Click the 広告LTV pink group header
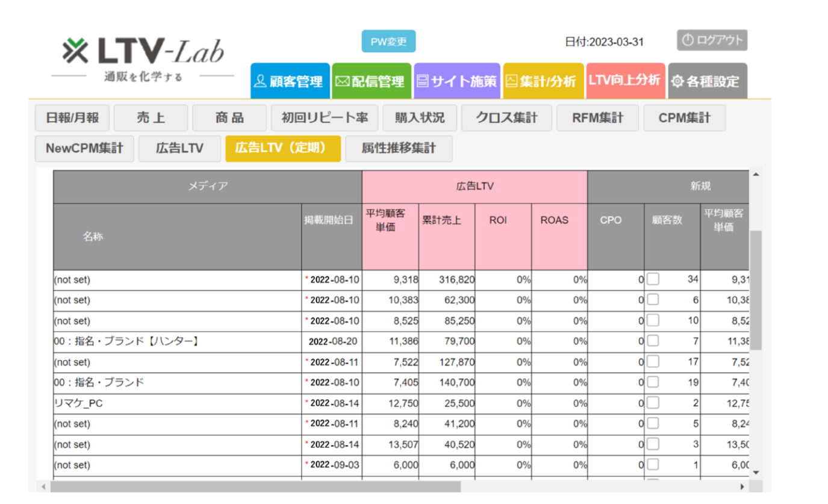Image resolution: width=828 pixels, height=504 pixels. click(x=475, y=187)
